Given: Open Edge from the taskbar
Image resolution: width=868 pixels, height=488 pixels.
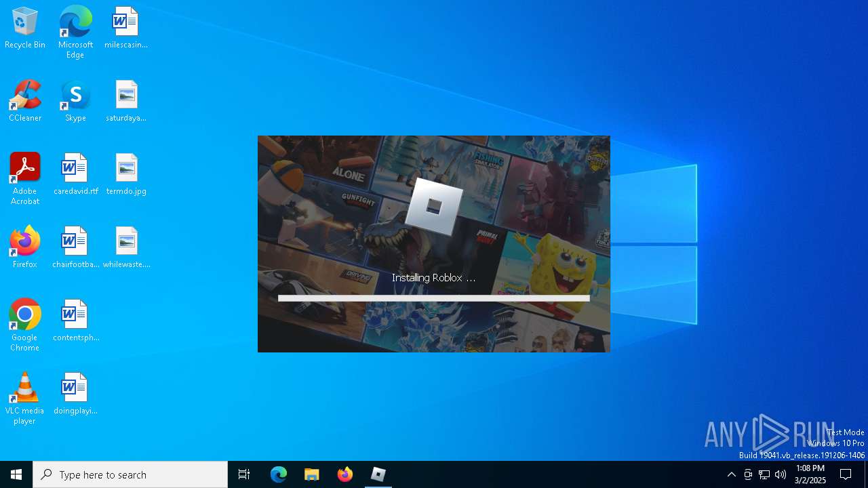Looking at the screenshot, I should click(279, 474).
